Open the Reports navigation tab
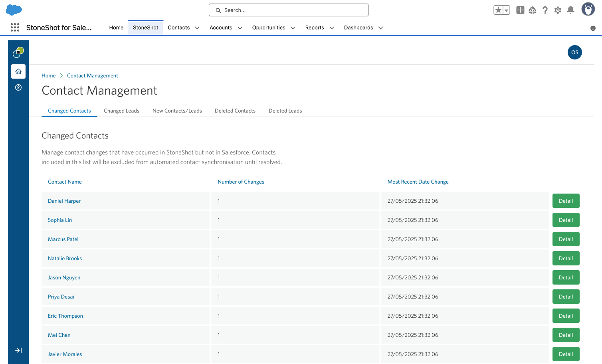 click(x=315, y=28)
